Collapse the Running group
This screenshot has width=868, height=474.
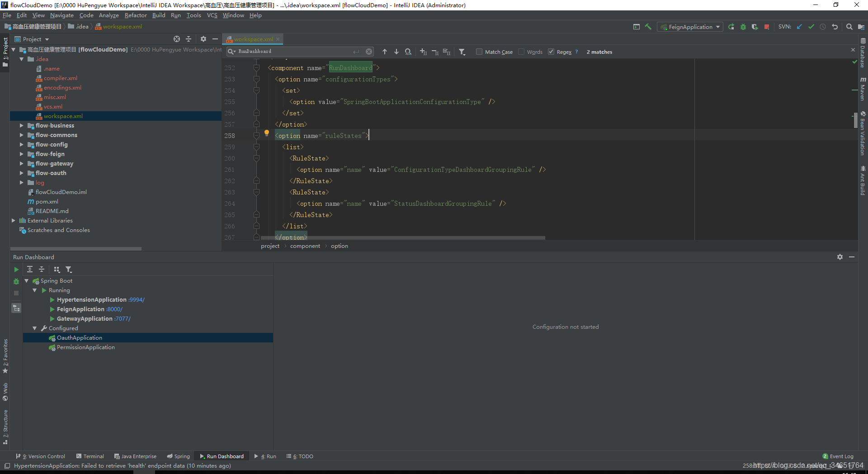35,290
